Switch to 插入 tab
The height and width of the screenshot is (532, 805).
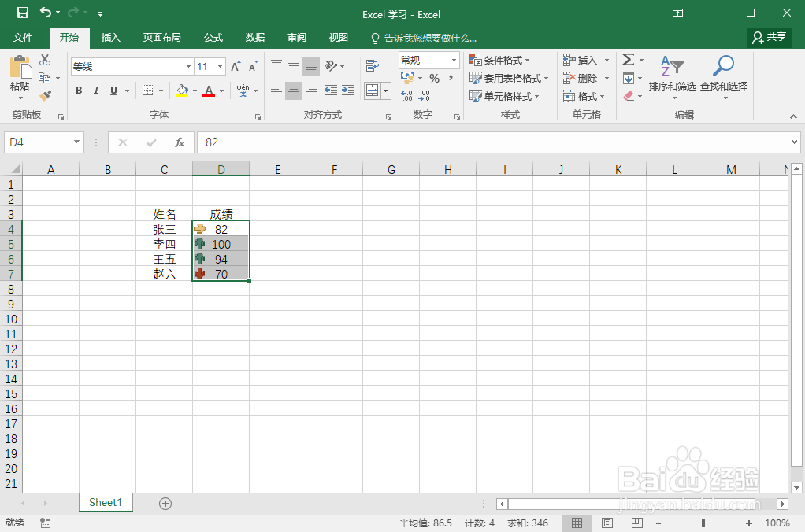coord(110,38)
